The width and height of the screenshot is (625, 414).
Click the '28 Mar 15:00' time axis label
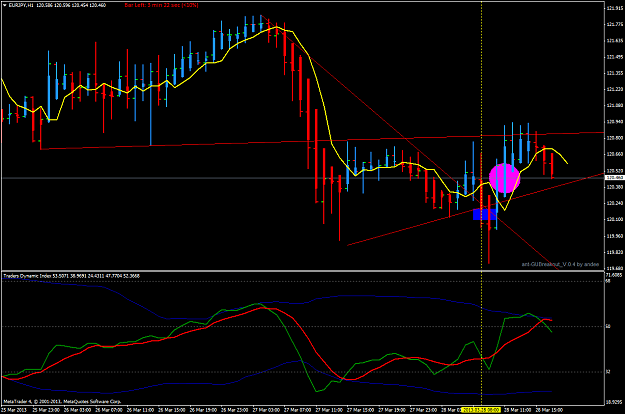(548, 410)
